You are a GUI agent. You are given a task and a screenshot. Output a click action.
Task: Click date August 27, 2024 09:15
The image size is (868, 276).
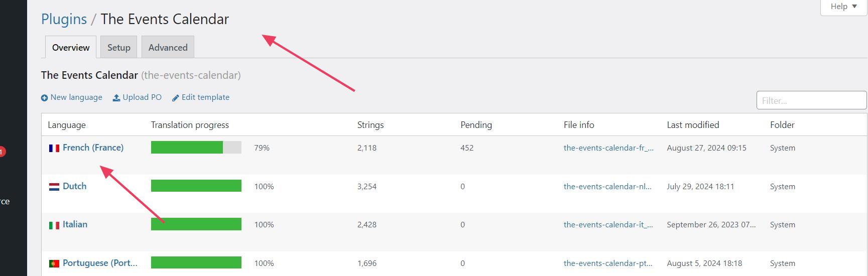[x=706, y=148]
